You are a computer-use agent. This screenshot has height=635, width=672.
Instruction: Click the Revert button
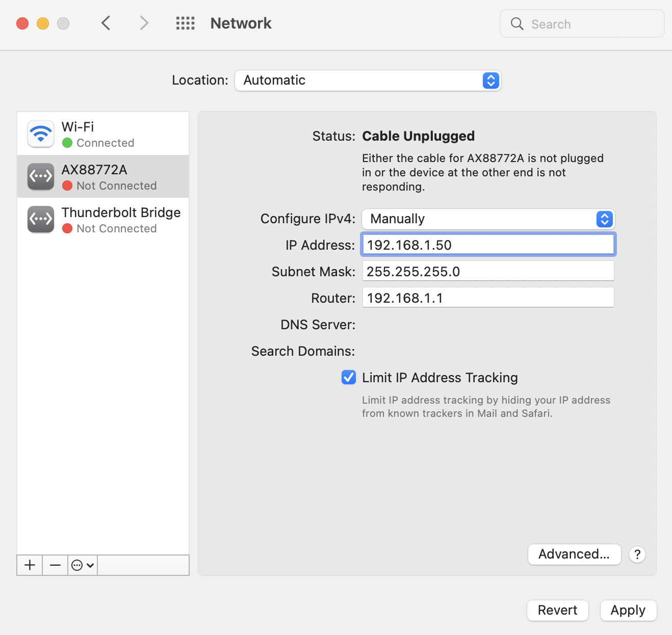558,610
